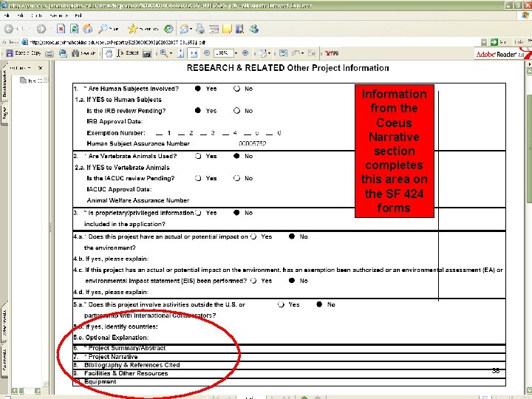
Task: Select No for IRB review Pending
Action: pos(237,111)
